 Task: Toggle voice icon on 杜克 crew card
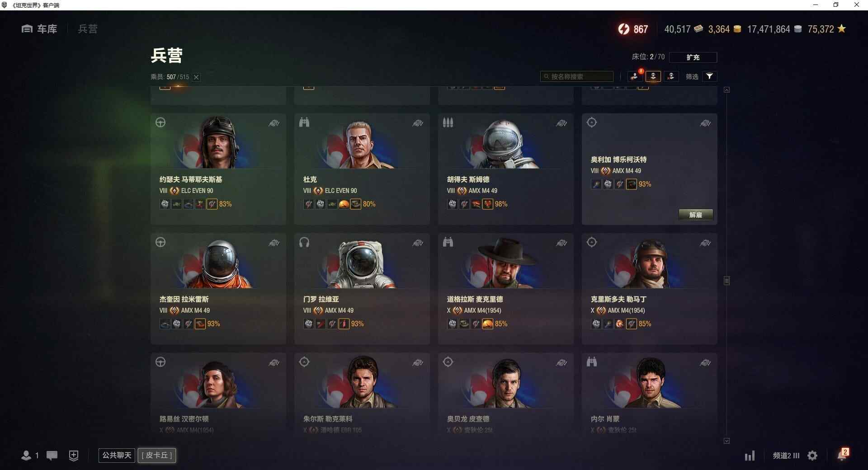pyautogui.click(x=418, y=123)
